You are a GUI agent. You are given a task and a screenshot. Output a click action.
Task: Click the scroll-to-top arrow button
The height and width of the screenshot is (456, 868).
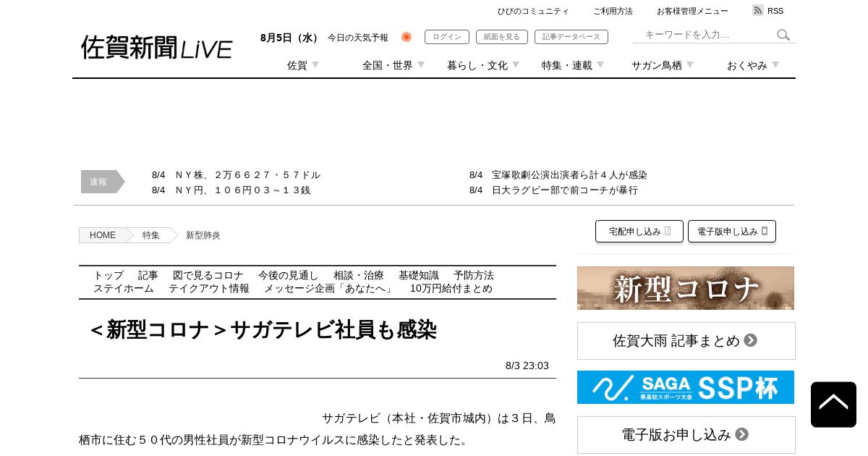[x=833, y=405]
